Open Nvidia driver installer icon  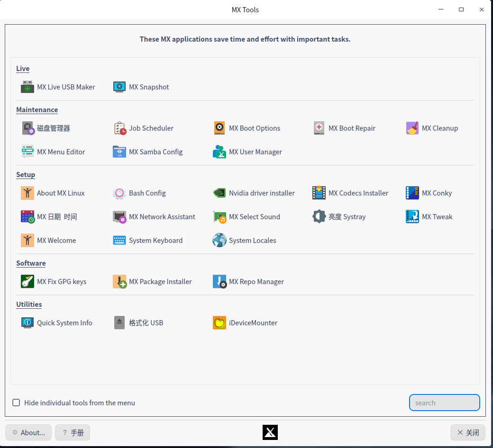(x=219, y=193)
